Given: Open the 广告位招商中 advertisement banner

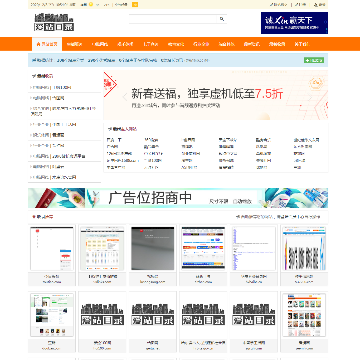Looking at the screenshot, I should [x=178, y=198].
